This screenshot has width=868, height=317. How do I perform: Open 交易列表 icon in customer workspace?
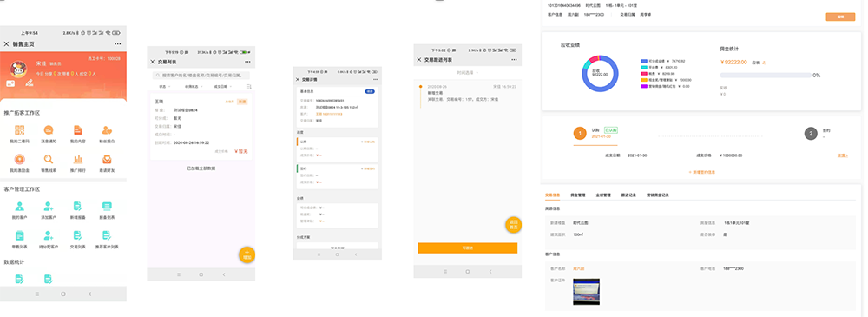click(x=78, y=235)
